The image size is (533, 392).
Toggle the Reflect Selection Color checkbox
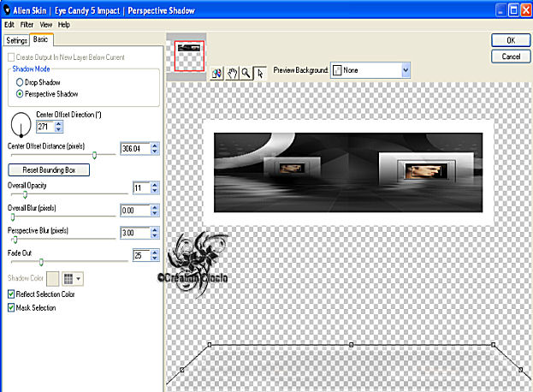click(x=11, y=294)
